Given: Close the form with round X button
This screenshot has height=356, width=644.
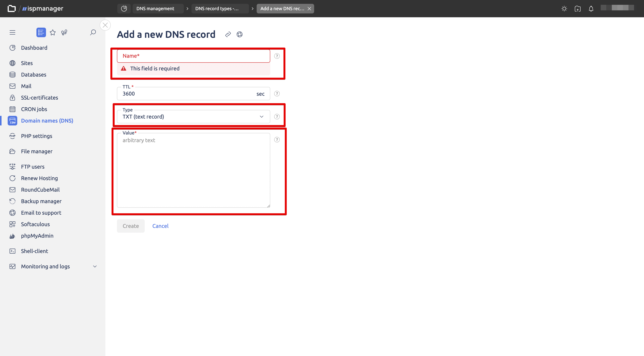Looking at the screenshot, I should coord(105,25).
